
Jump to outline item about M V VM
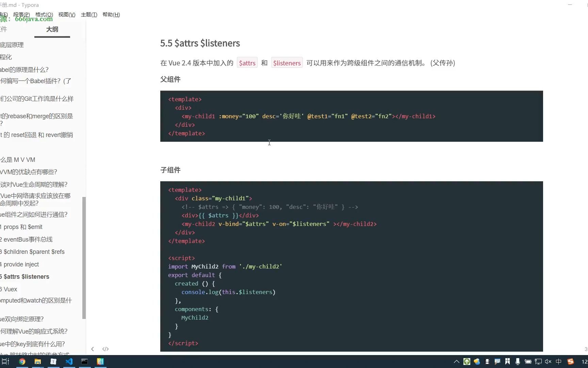coord(18,160)
